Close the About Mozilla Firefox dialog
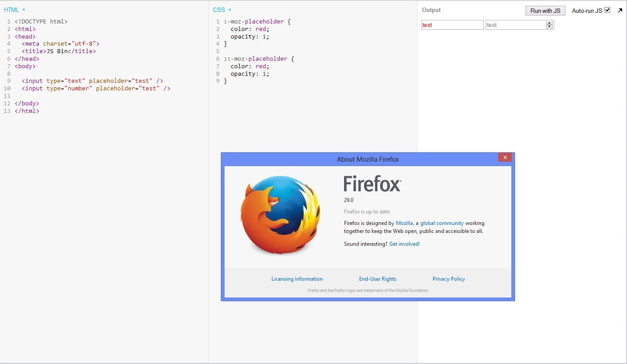This screenshot has height=364, width=627. click(505, 157)
